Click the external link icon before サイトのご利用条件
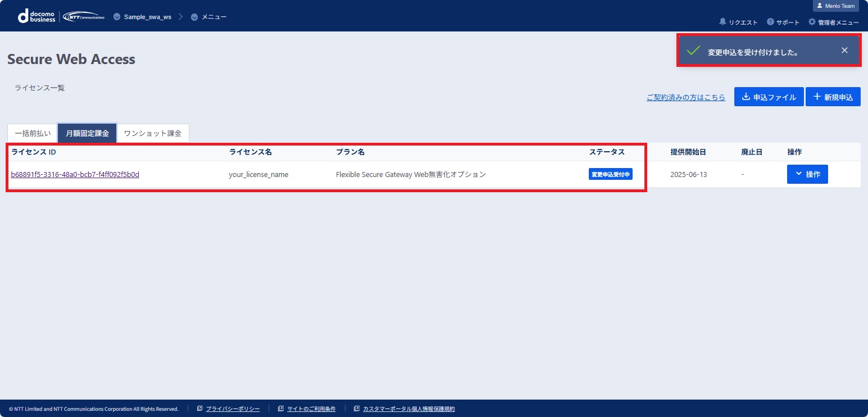 coord(281,409)
